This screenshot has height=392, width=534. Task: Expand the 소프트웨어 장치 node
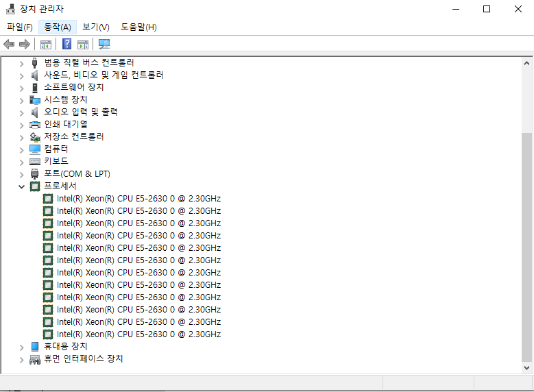click(x=21, y=88)
